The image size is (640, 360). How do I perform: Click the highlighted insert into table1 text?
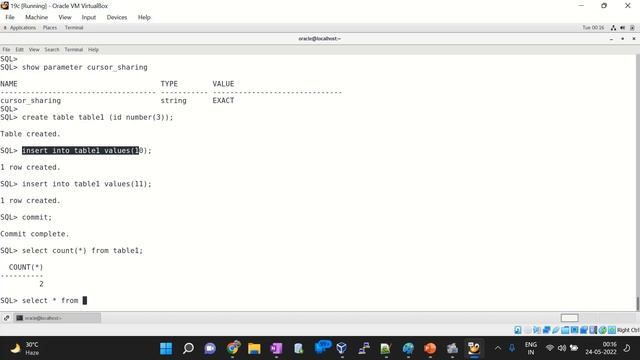click(80, 151)
